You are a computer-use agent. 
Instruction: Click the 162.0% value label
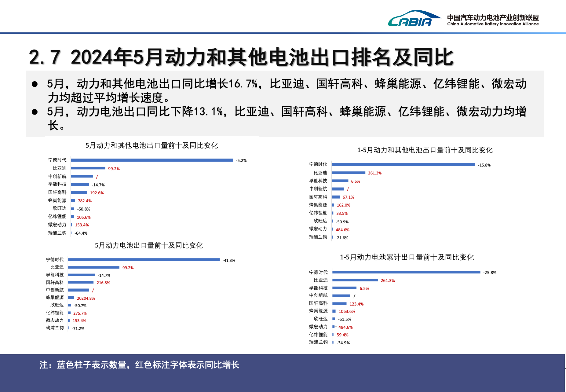[344, 205]
